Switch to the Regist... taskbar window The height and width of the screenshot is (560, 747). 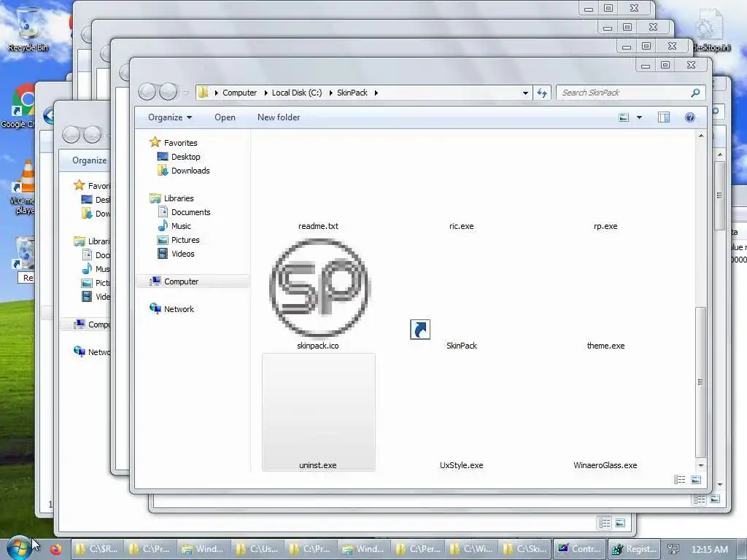(x=635, y=549)
